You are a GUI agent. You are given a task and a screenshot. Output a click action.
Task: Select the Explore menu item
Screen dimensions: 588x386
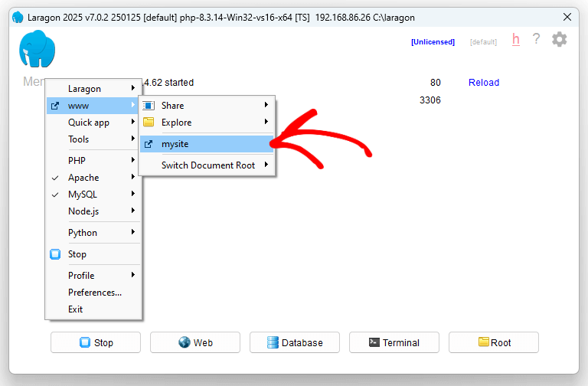point(207,123)
